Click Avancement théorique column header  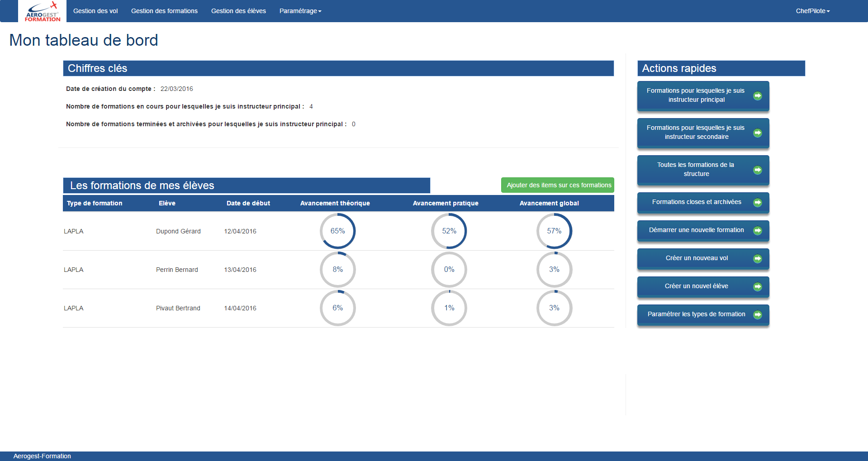(x=335, y=203)
